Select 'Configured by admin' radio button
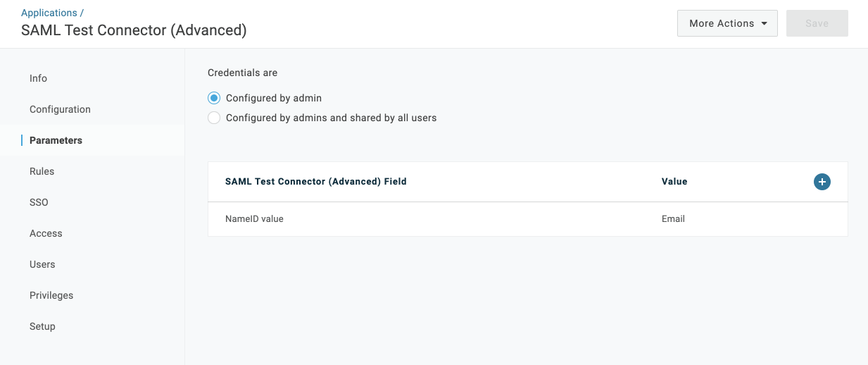Screen dimensions: 868x365 tap(214, 98)
